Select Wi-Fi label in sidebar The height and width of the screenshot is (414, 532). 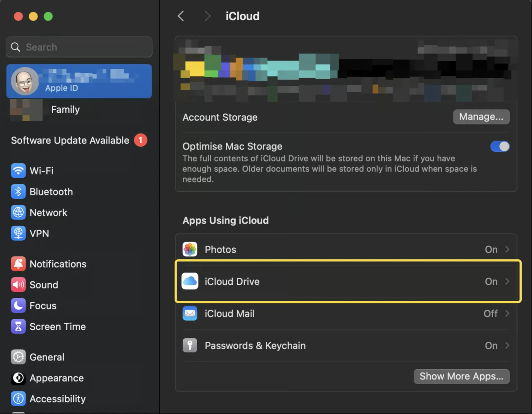pos(42,171)
